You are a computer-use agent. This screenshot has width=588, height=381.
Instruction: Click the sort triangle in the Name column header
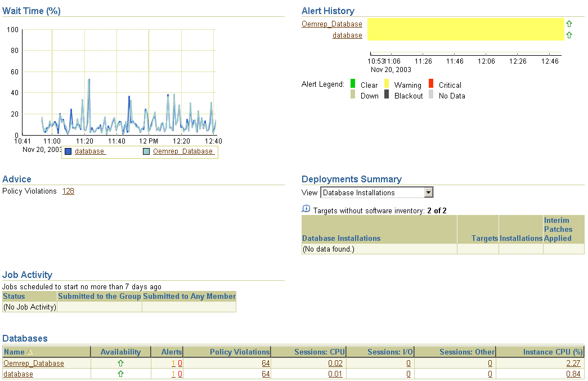tap(30, 352)
